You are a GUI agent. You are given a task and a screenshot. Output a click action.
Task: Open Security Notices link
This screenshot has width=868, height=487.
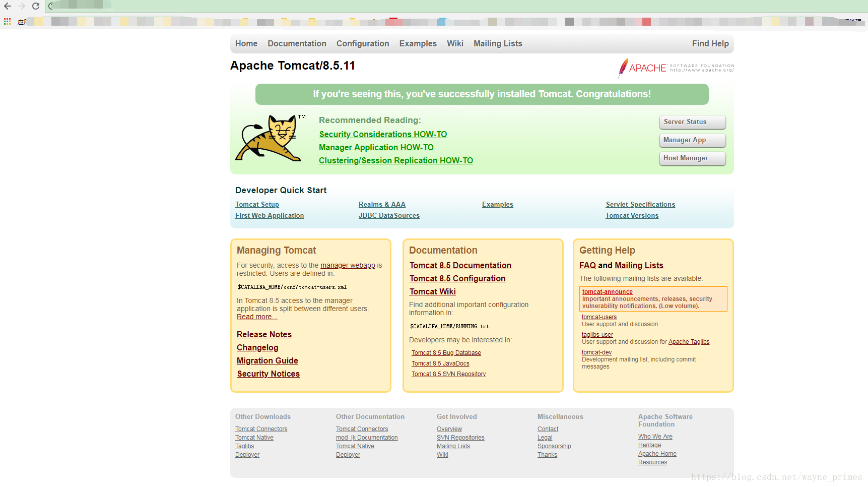click(x=269, y=374)
